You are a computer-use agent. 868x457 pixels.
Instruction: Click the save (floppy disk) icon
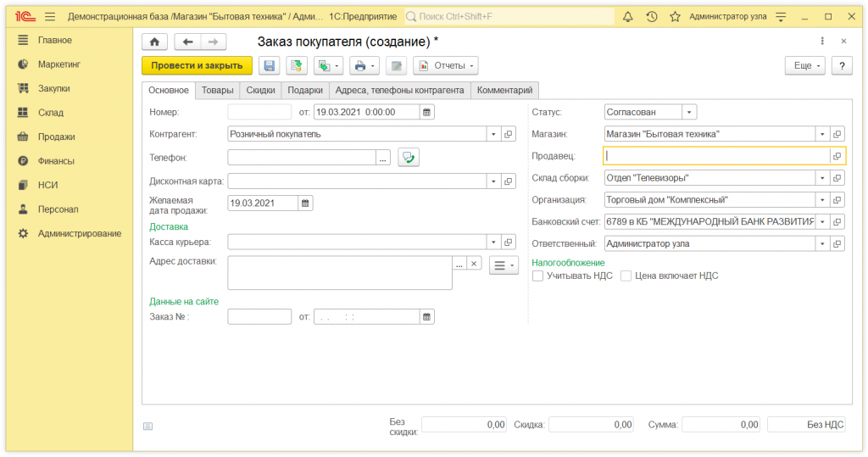[x=270, y=66]
